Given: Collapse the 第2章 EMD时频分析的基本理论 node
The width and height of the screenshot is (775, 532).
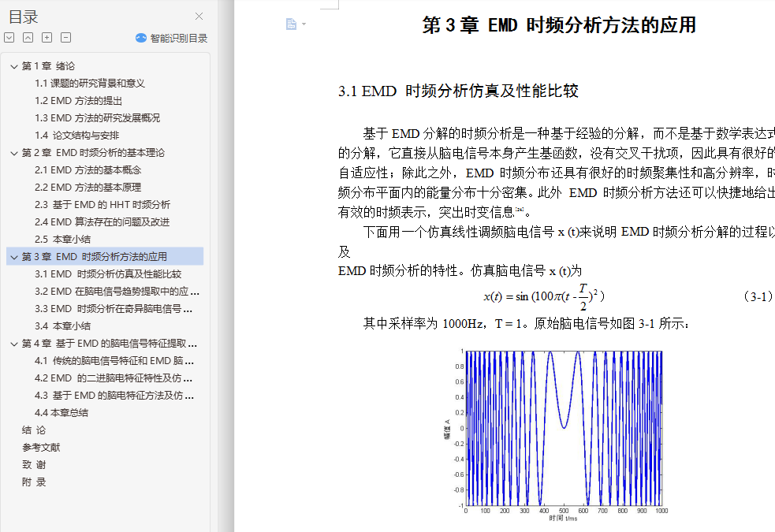Looking at the screenshot, I should pos(14,153).
